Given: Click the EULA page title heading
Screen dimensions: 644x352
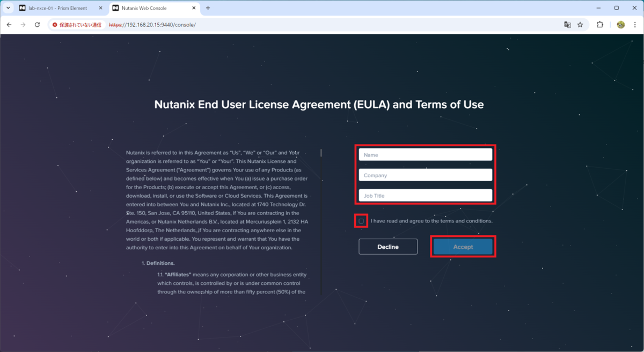Looking at the screenshot, I should click(319, 104).
